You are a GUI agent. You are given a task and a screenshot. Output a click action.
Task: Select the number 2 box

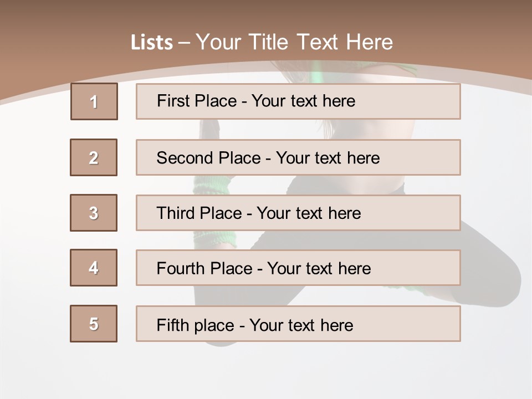click(x=94, y=157)
